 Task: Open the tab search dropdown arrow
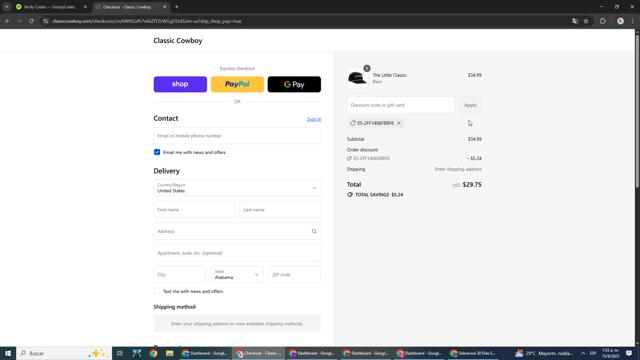pyautogui.click(x=7, y=7)
